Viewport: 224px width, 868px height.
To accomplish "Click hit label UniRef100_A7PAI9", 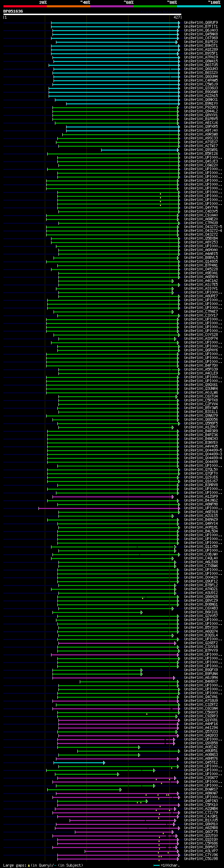I will tap(201, 57).
